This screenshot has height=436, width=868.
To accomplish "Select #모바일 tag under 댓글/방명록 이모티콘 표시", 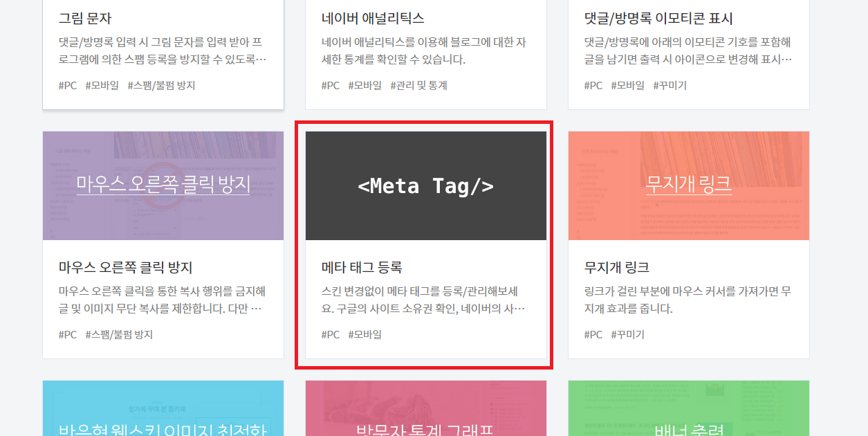I will [x=627, y=86].
